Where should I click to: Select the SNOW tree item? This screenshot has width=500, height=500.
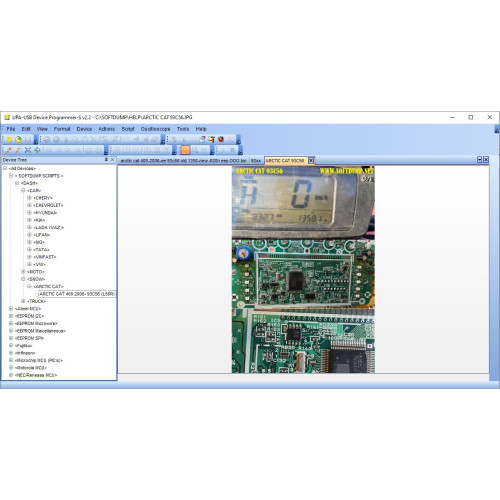tap(36, 279)
